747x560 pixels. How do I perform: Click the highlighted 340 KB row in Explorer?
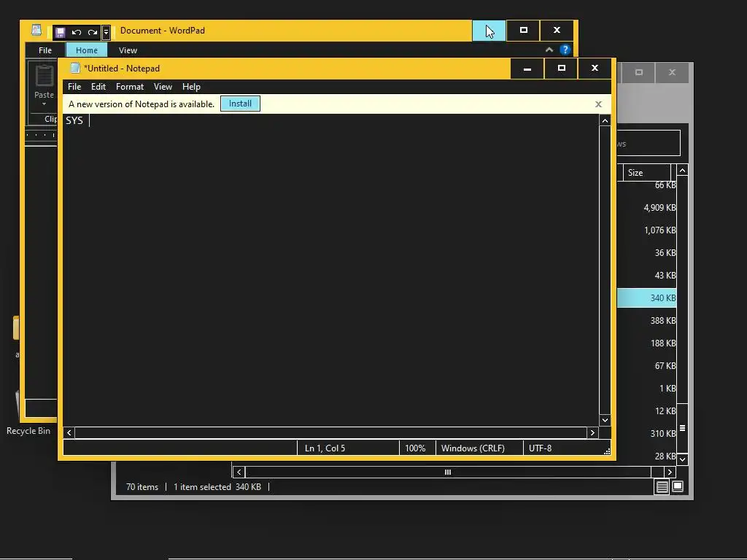point(646,298)
